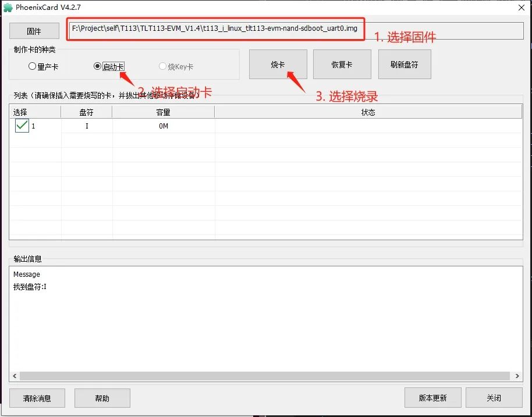Click the 状态 column header
Viewport: 532px width, 417px height.
coord(368,112)
